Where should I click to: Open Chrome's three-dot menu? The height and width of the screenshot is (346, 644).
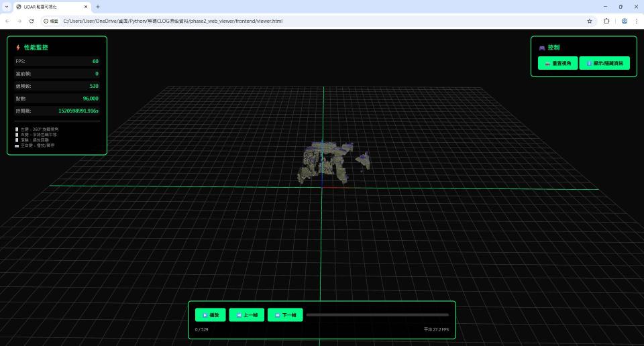point(635,21)
